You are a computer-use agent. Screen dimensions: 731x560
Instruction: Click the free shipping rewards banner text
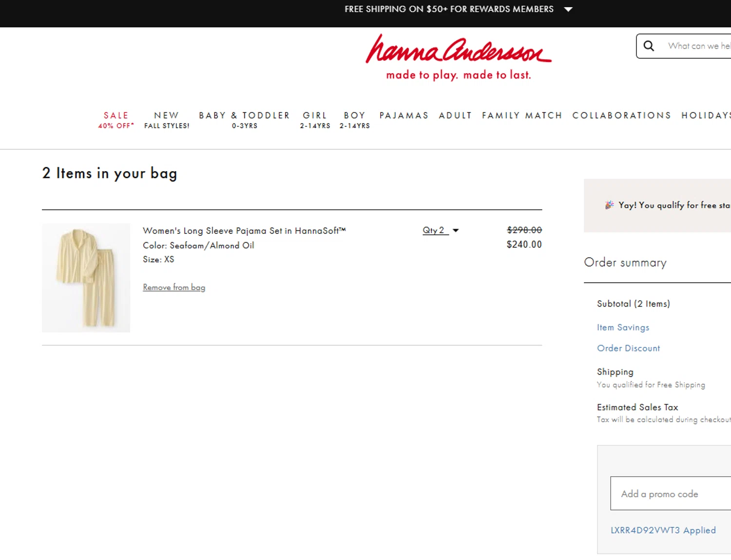(x=449, y=9)
